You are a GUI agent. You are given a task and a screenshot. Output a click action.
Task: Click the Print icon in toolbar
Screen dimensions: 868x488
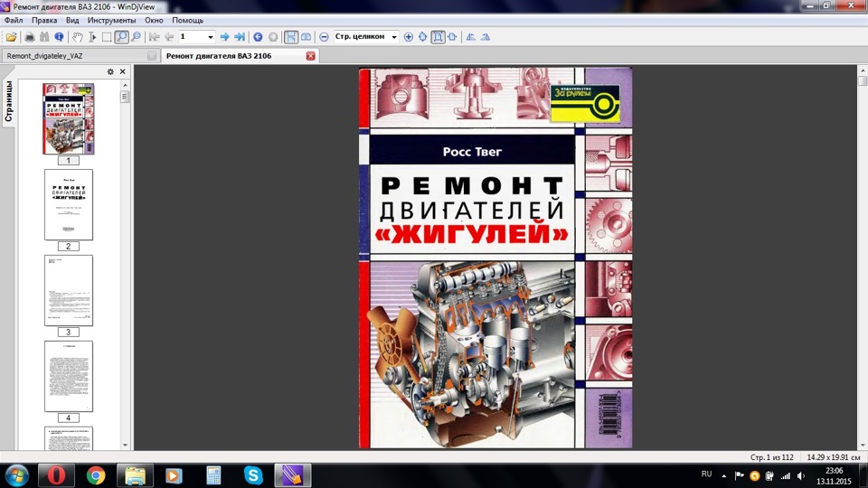[x=29, y=37]
